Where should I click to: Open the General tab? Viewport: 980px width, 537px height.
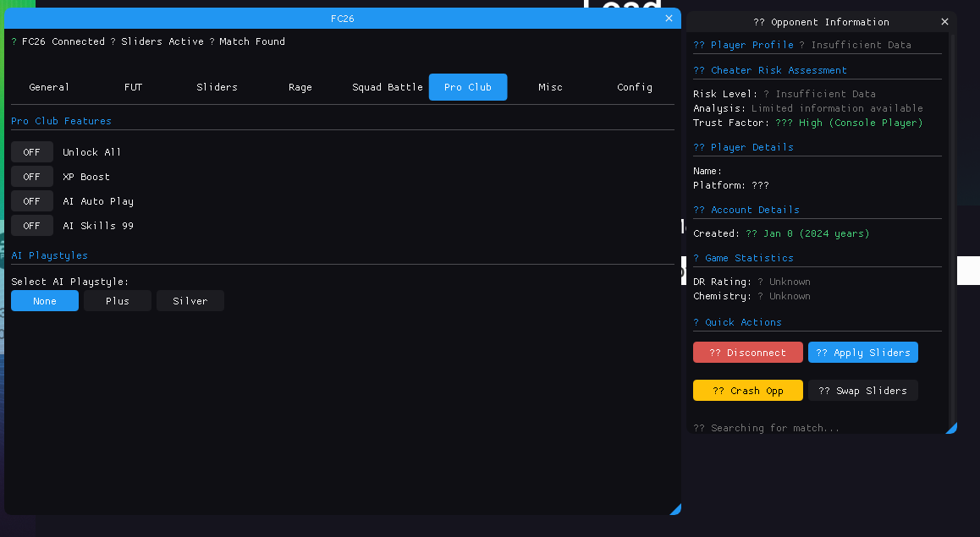click(49, 87)
